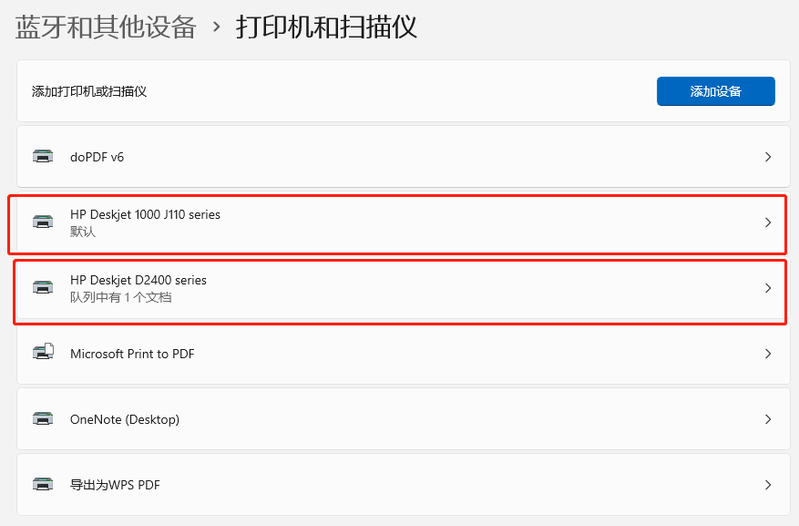Open the Microsoft Print to PDF entry
The width and height of the screenshot is (799, 526).
click(x=132, y=353)
